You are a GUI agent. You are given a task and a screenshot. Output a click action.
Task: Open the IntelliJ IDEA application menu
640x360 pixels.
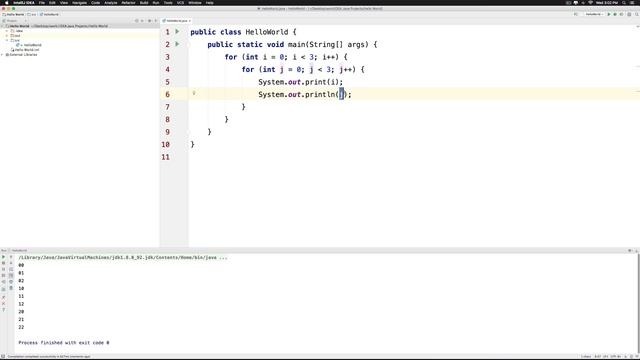(24, 2)
